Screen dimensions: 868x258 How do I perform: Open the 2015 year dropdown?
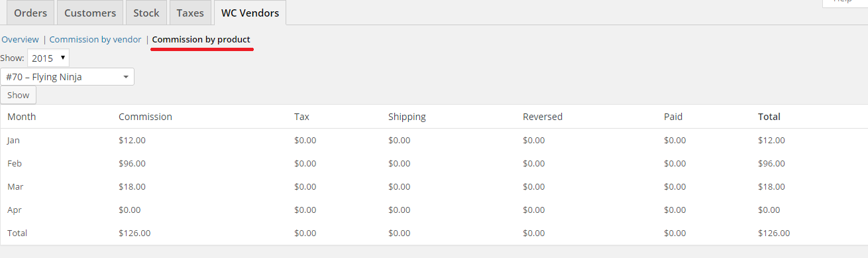pos(48,58)
